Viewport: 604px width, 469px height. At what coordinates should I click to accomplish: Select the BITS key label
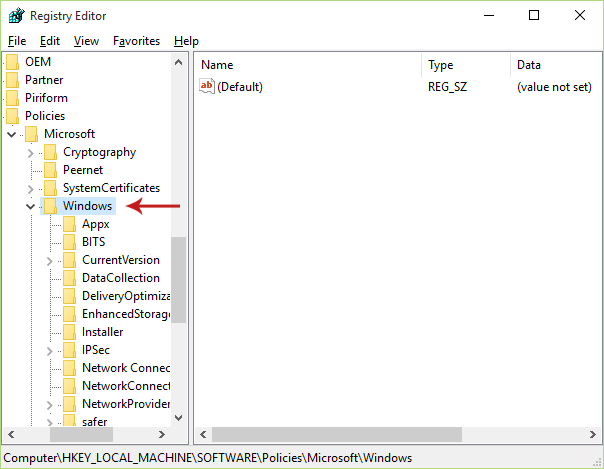coord(93,242)
